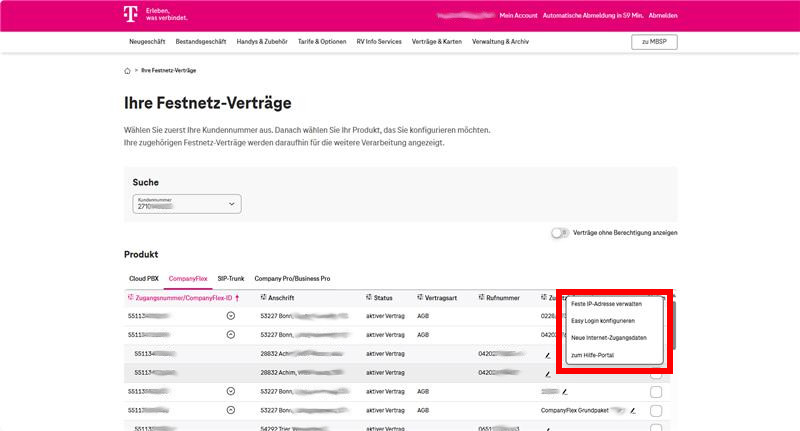Click sort icon beside Rufnummer header
The width and height of the screenshot is (800, 431).
point(481,297)
